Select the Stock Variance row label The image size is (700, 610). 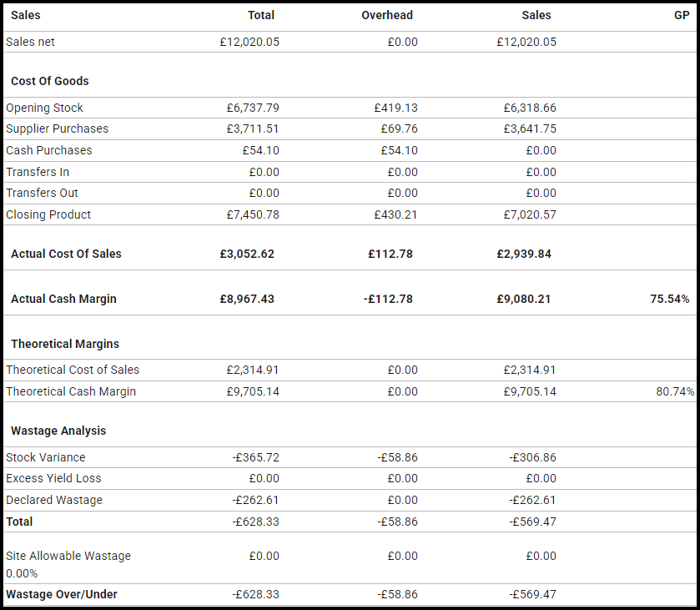(x=46, y=457)
